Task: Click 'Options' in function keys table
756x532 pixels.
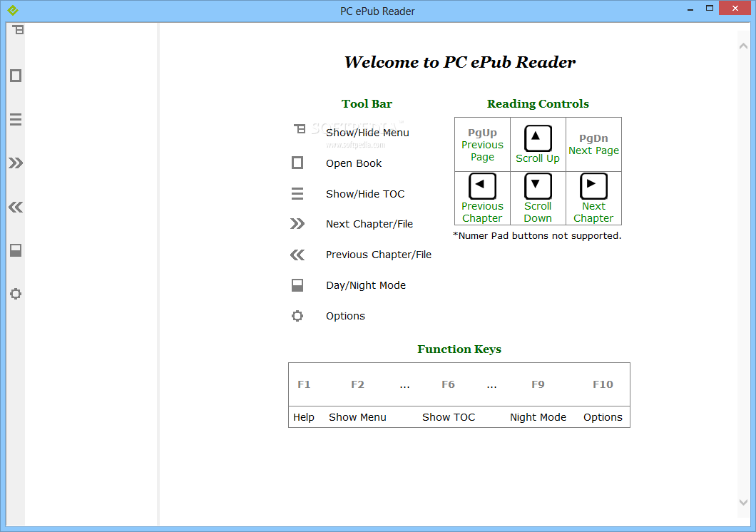Action: coord(603,417)
